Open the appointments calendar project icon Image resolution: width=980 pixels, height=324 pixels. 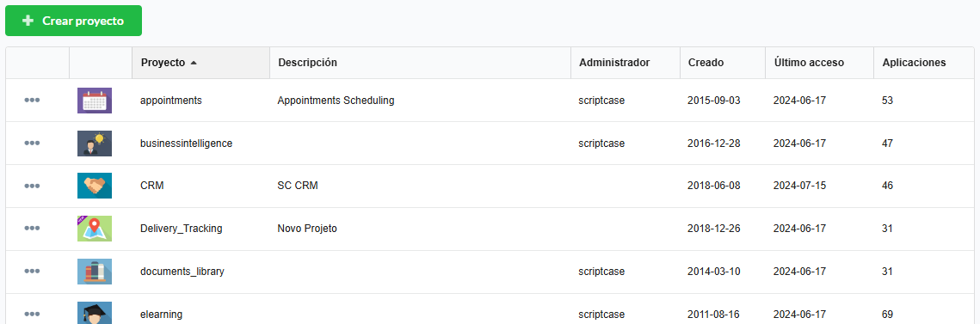[x=95, y=101]
